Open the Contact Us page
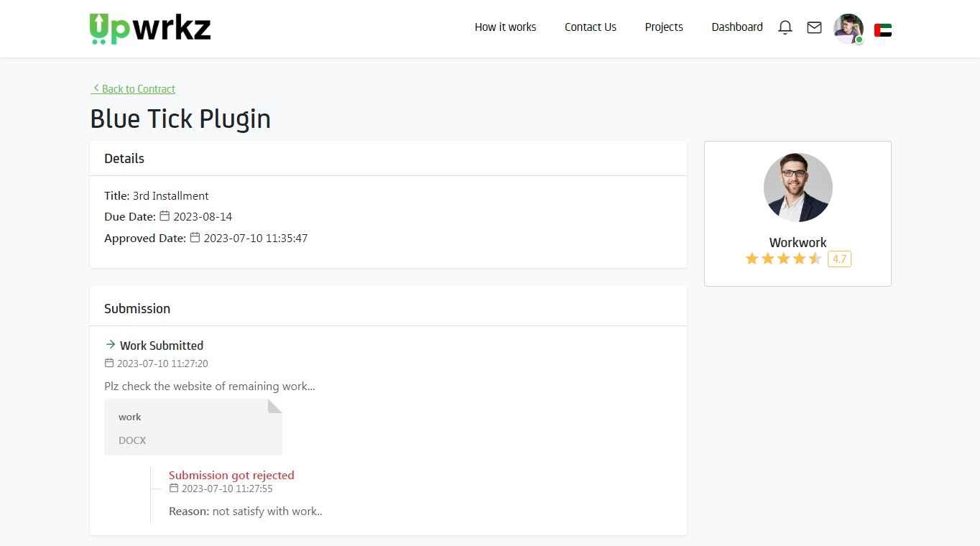Viewport: 980px width, 546px height. click(x=591, y=27)
